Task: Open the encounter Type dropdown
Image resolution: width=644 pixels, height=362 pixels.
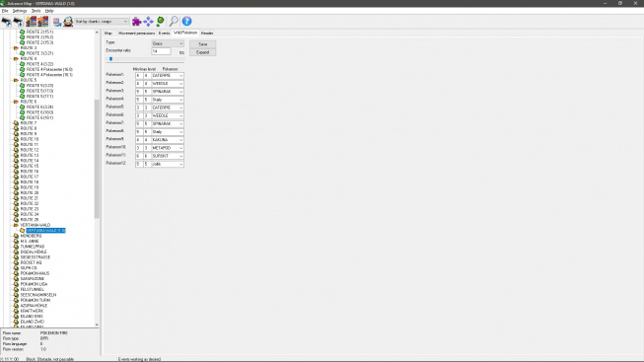Action: 168,43
